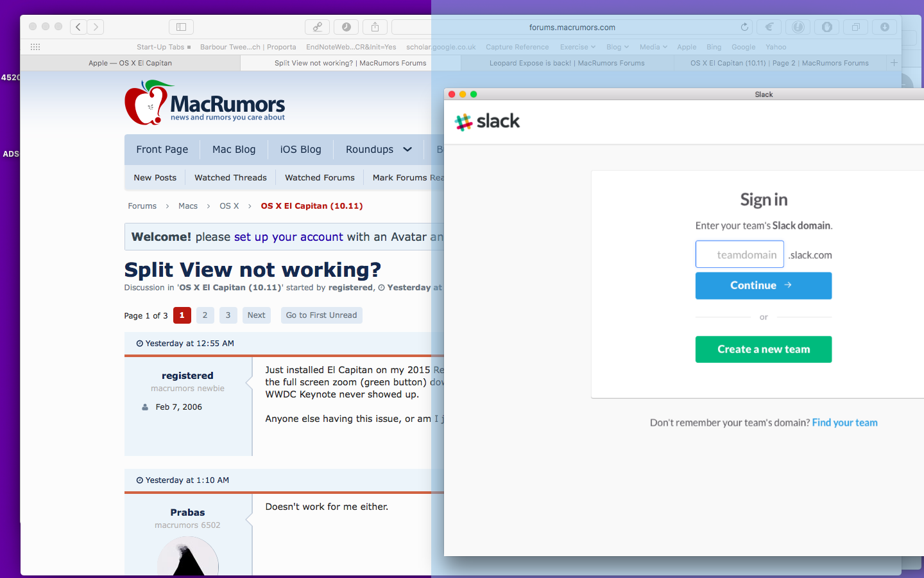
Task: Click the Next page button
Action: [x=256, y=315]
